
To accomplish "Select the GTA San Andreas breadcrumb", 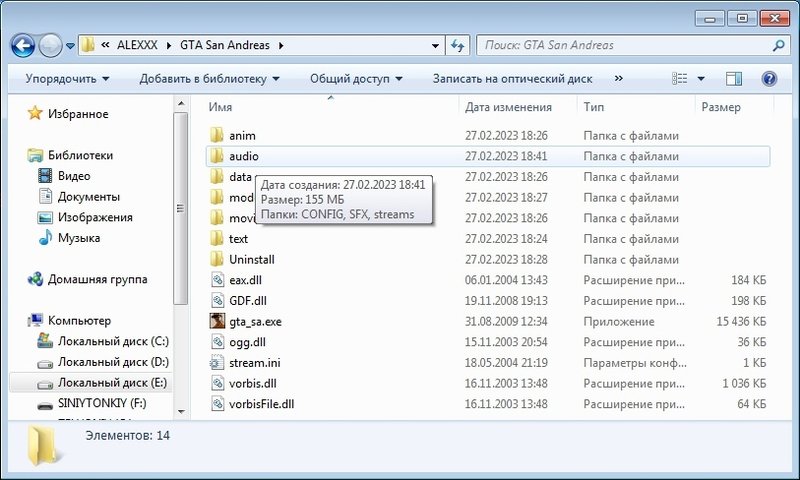I will coord(224,45).
